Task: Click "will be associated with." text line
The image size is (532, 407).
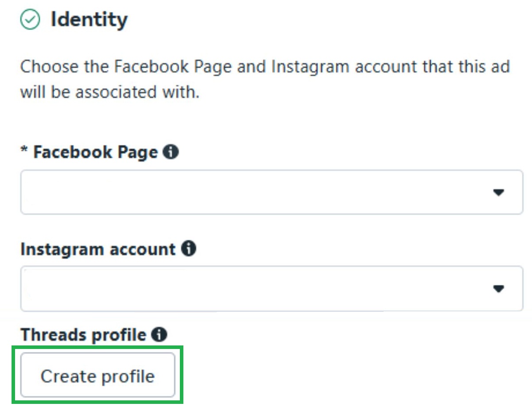Action: pyautogui.click(x=110, y=93)
